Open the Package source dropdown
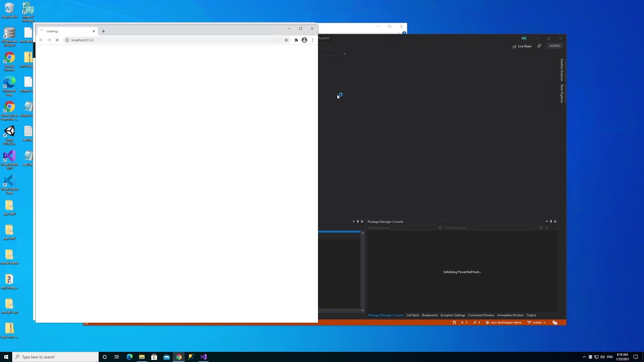The width and height of the screenshot is (644, 362). 414,228
